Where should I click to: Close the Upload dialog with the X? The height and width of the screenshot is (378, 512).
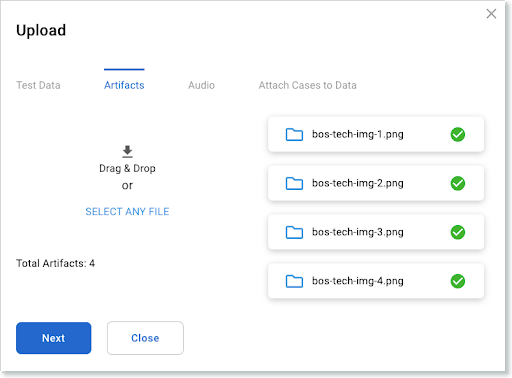click(491, 14)
